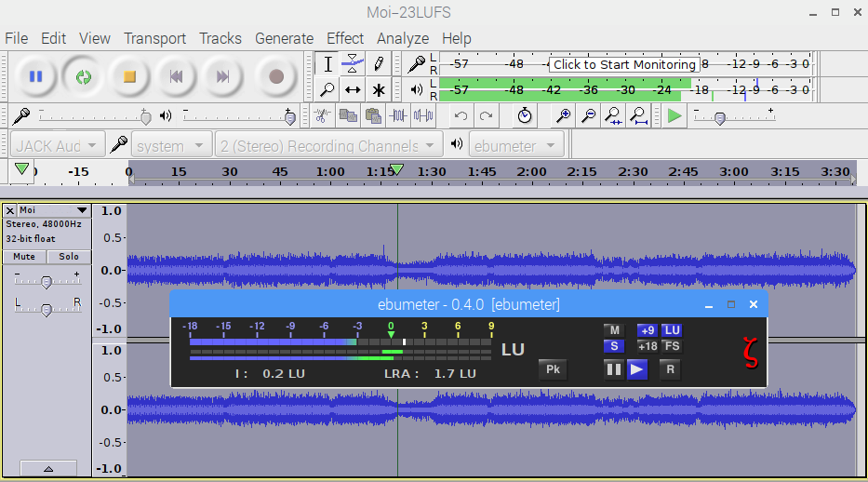Click the recording meter microphone icon
The width and height of the screenshot is (868, 482).
[416, 64]
